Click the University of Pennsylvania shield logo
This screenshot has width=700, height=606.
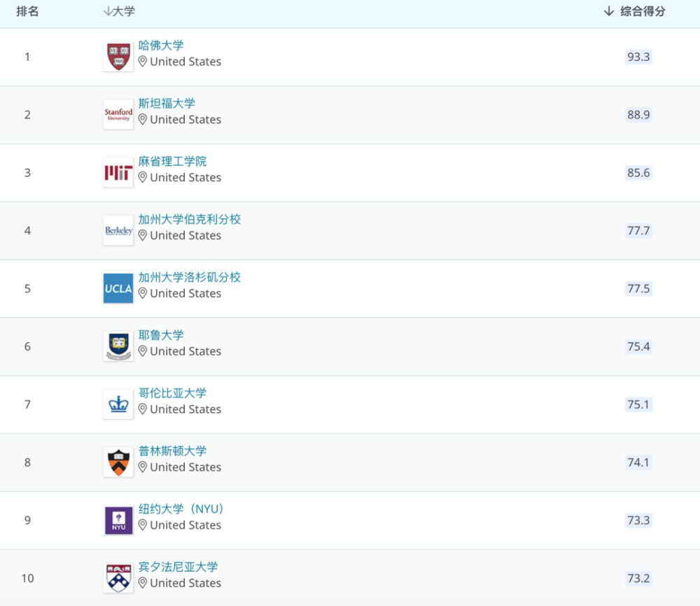(118, 578)
